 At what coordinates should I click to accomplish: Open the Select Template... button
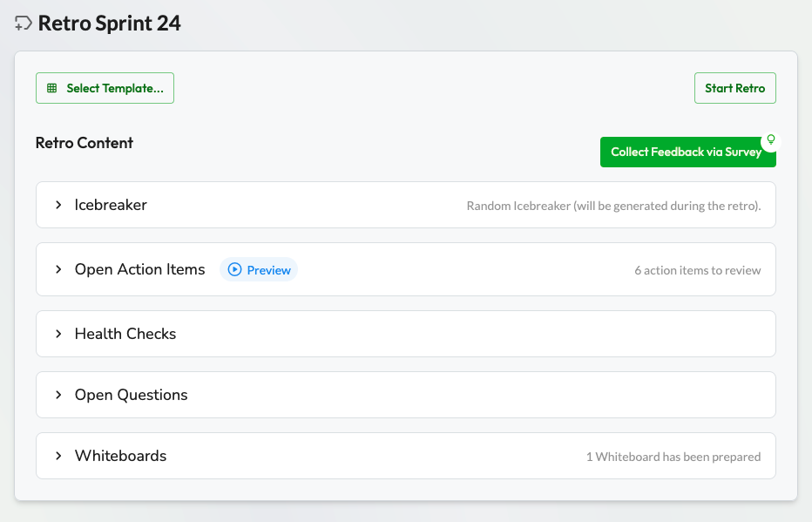click(105, 88)
